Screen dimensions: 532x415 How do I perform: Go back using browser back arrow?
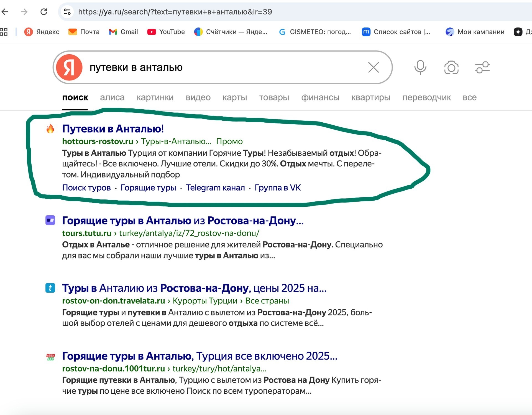[5, 12]
